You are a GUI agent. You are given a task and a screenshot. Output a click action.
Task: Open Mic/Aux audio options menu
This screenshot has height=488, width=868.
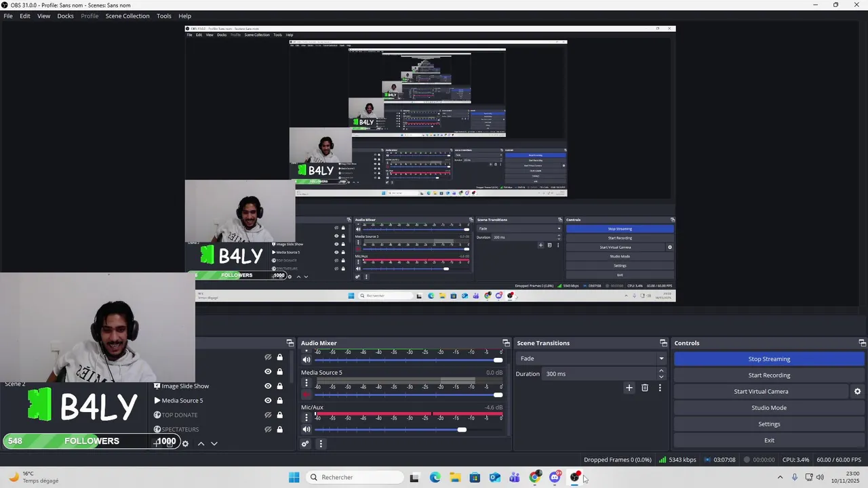[306, 418]
